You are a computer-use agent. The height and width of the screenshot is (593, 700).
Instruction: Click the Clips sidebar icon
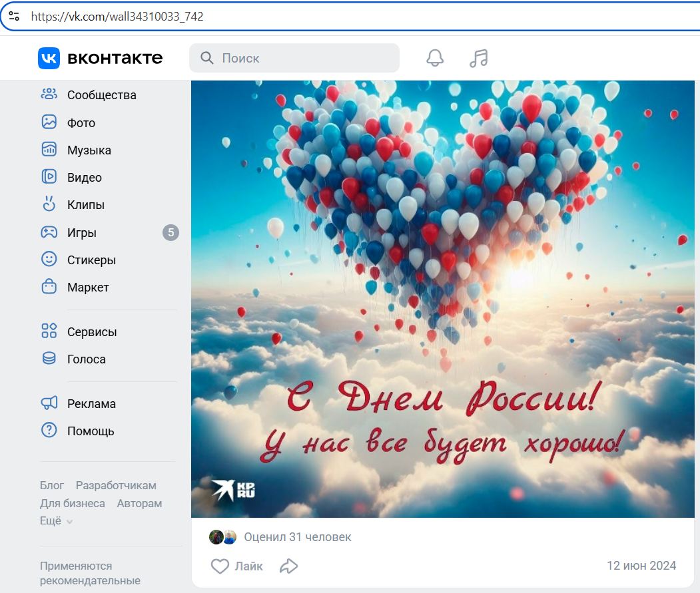pos(49,204)
